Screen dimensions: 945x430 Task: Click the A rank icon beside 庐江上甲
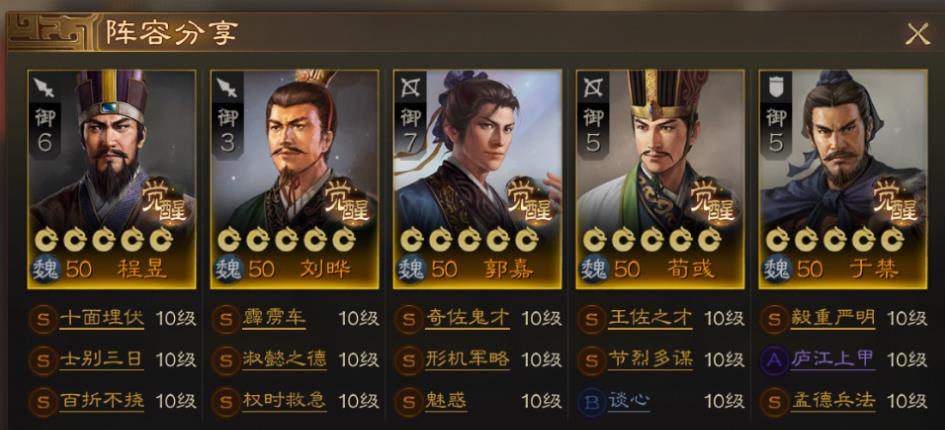(774, 360)
